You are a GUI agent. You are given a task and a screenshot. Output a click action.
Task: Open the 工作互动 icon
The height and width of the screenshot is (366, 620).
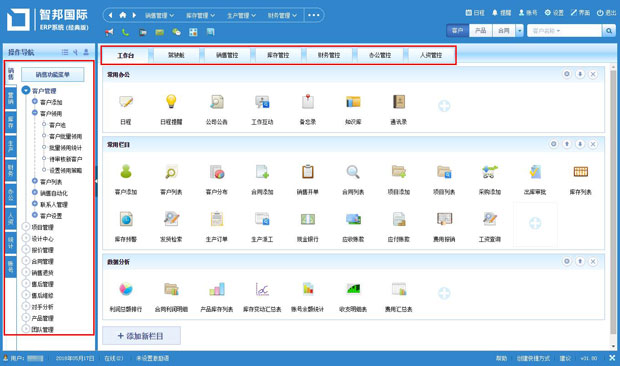[x=262, y=102]
